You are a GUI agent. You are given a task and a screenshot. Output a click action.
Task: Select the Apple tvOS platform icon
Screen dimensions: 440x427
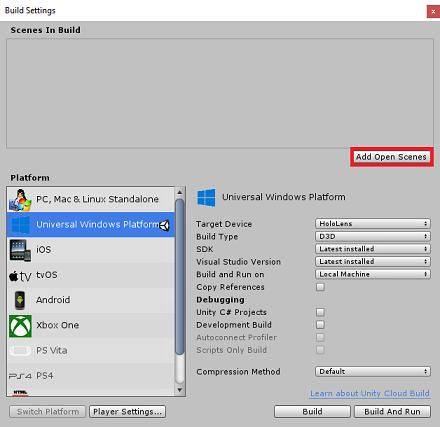20,276
